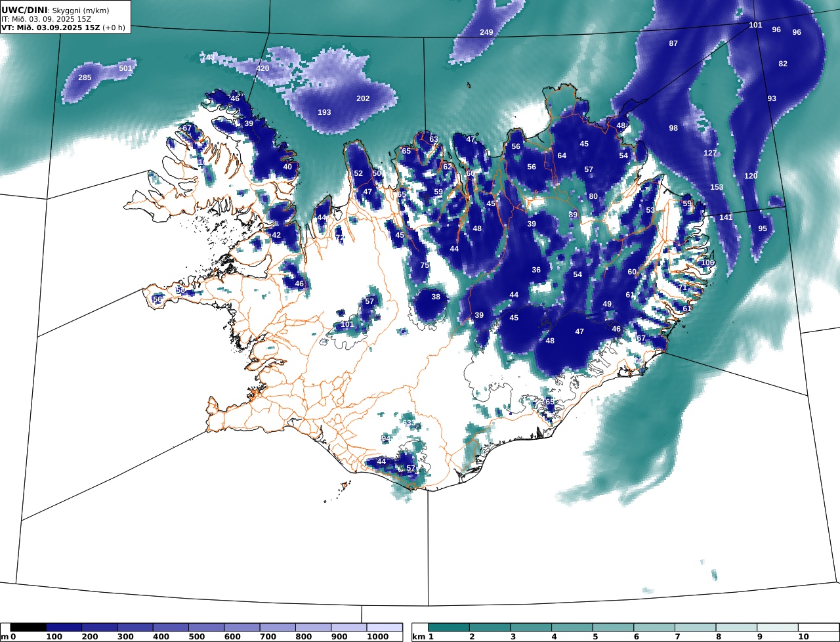Click the 900–1000 m pale lavender legend swatch
840x642 pixels.
click(x=348, y=628)
